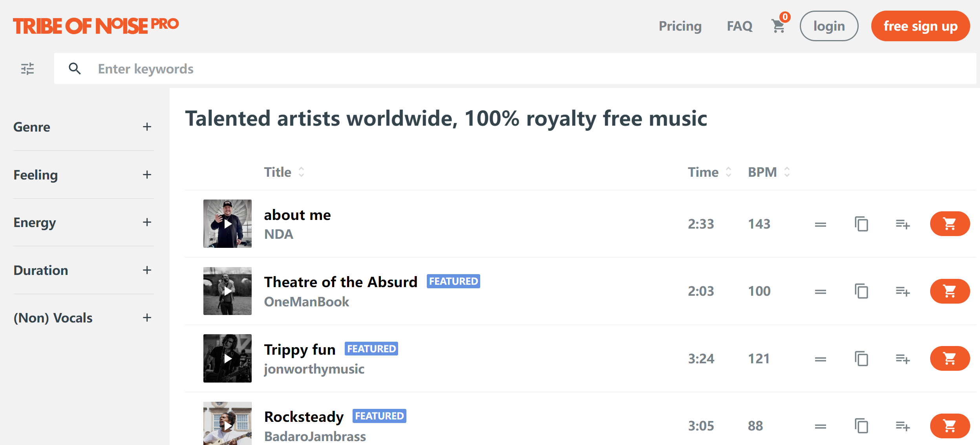Expand the (Non) Vocals filter
This screenshot has height=445, width=980.
[147, 318]
